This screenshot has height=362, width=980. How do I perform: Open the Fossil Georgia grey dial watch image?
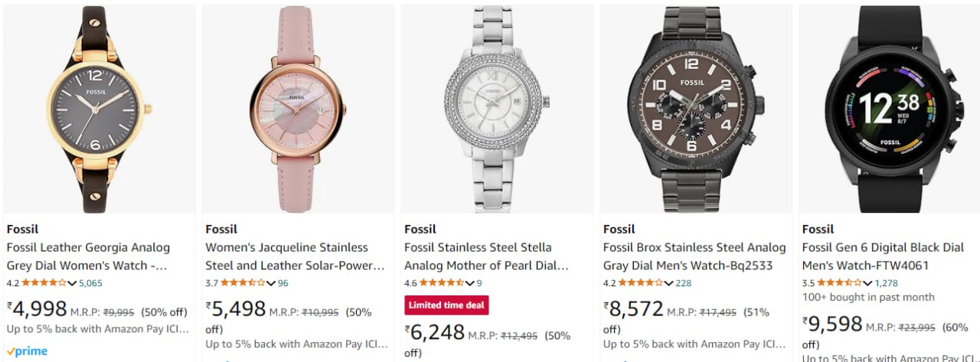100,109
